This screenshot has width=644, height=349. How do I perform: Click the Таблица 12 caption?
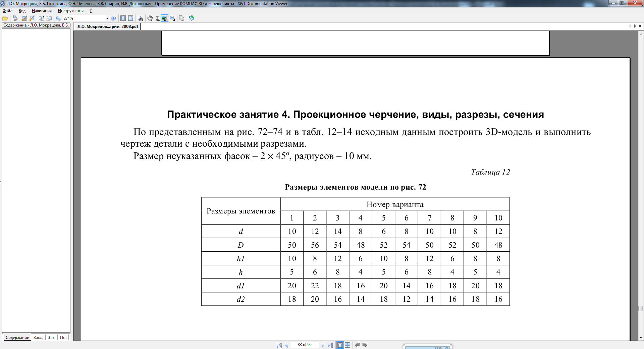click(x=490, y=172)
